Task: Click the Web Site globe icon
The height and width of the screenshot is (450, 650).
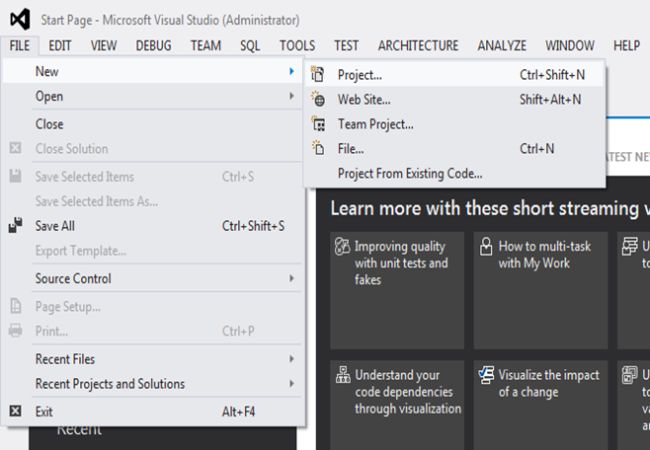Action: click(318, 99)
